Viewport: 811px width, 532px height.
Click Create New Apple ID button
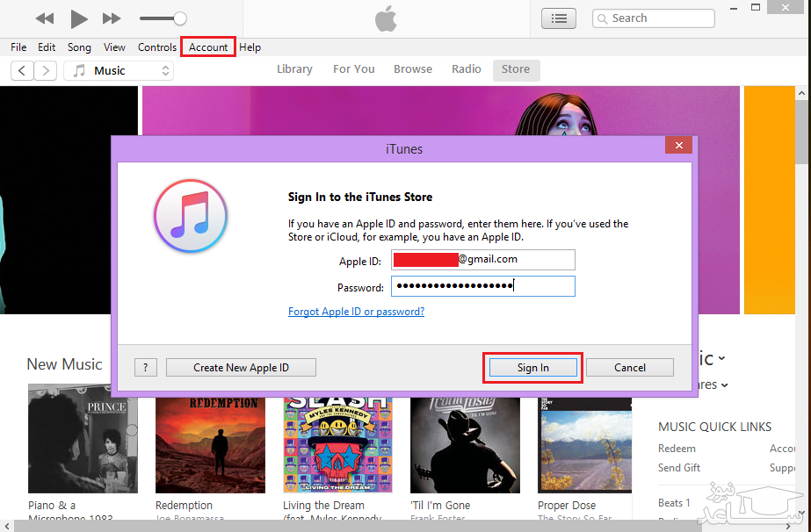pyautogui.click(x=241, y=368)
